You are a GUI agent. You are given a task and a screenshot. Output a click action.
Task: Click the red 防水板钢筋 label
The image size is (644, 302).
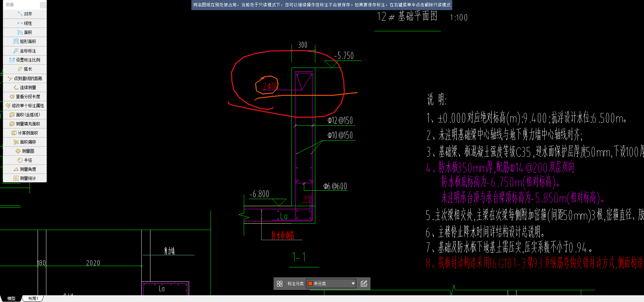coord(283,235)
